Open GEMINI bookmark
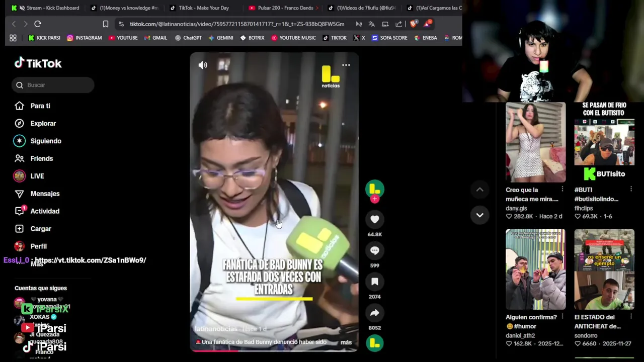The width and height of the screenshot is (644, 362). (x=221, y=38)
